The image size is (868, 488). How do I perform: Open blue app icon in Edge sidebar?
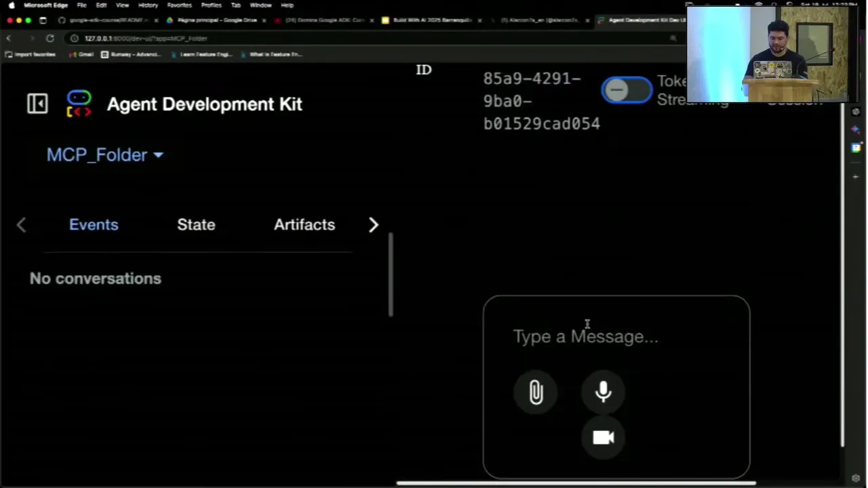pyautogui.click(x=856, y=147)
